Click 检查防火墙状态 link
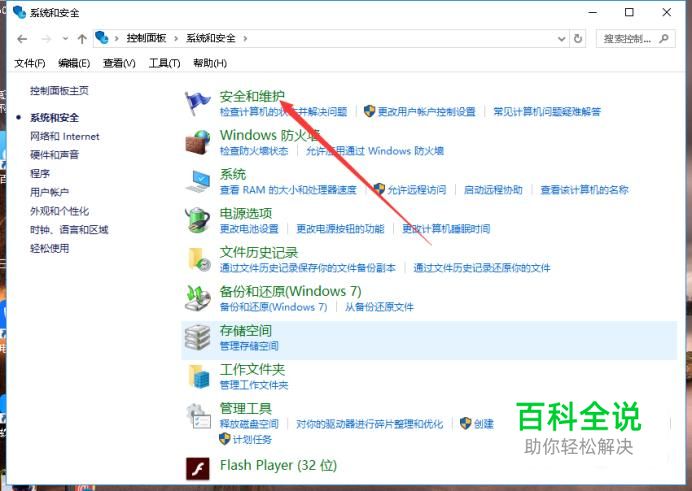This screenshot has height=491, width=692. [x=254, y=151]
